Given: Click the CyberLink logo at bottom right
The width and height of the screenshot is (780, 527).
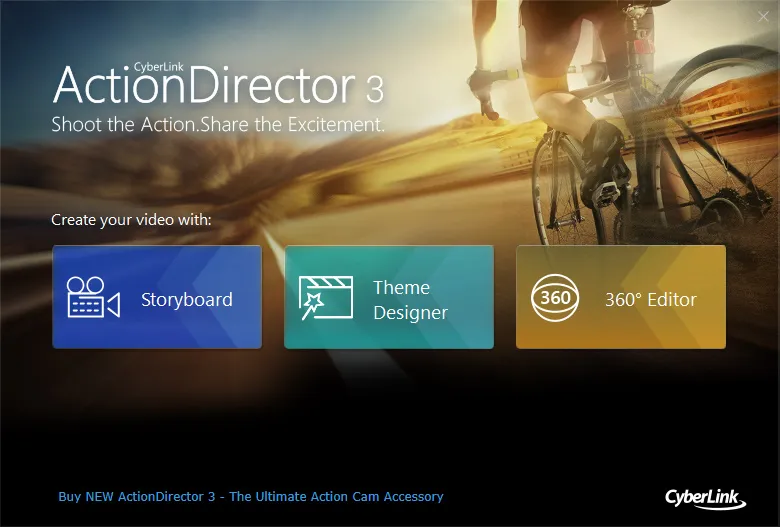Looking at the screenshot, I should [x=705, y=499].
